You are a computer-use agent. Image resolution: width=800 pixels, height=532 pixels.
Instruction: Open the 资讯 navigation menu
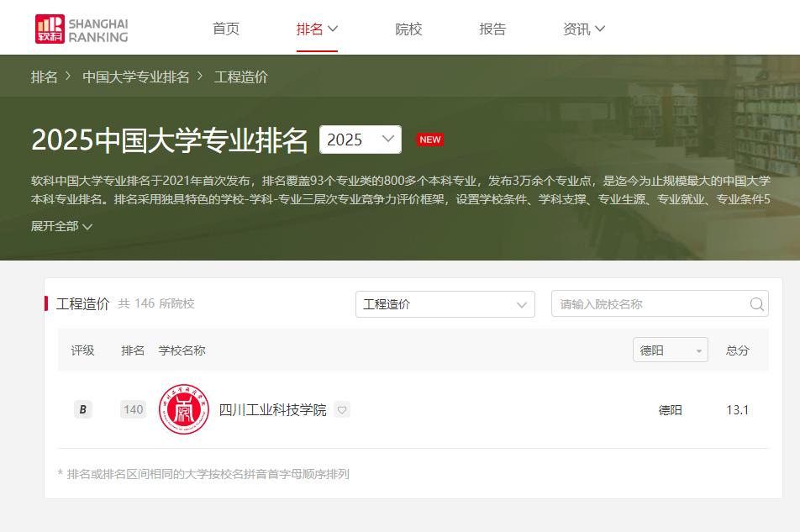(583, 29)
